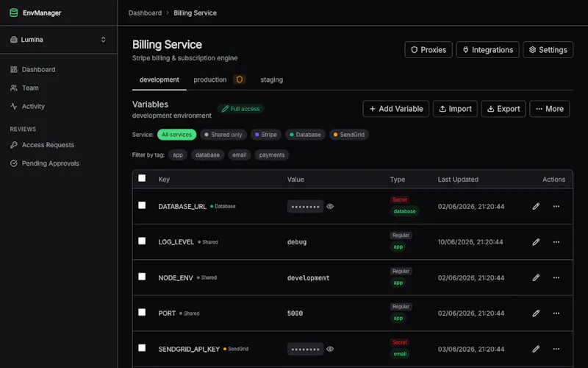Click the debug value of LOG_LEVEL

297,242
